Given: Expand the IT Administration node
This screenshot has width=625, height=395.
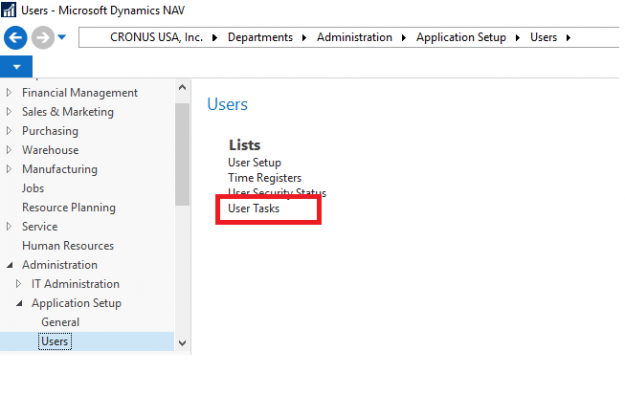Looking at the screenshot, I should pos(18,284).
